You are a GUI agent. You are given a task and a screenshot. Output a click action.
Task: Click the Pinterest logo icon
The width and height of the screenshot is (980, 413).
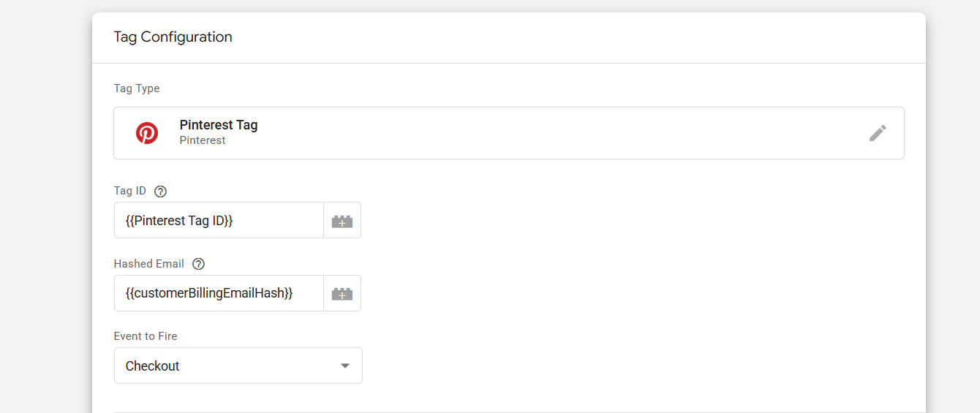(147, 133)
